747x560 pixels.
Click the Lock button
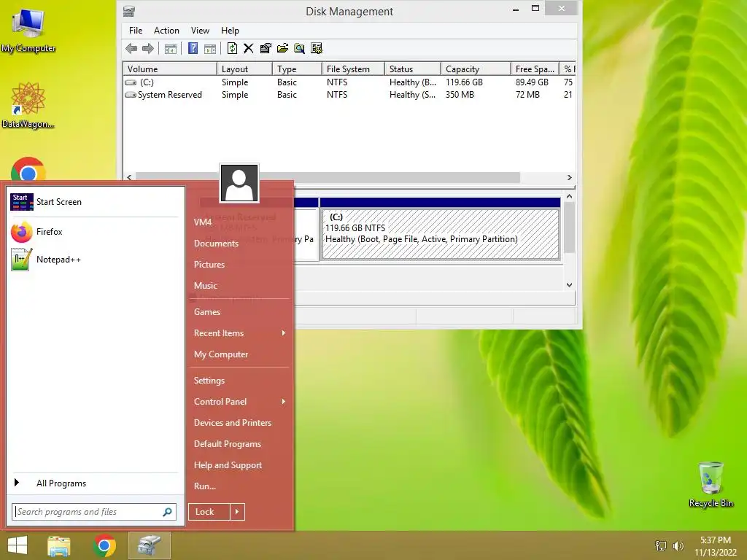pyautogui.click(x=209, y=512)
